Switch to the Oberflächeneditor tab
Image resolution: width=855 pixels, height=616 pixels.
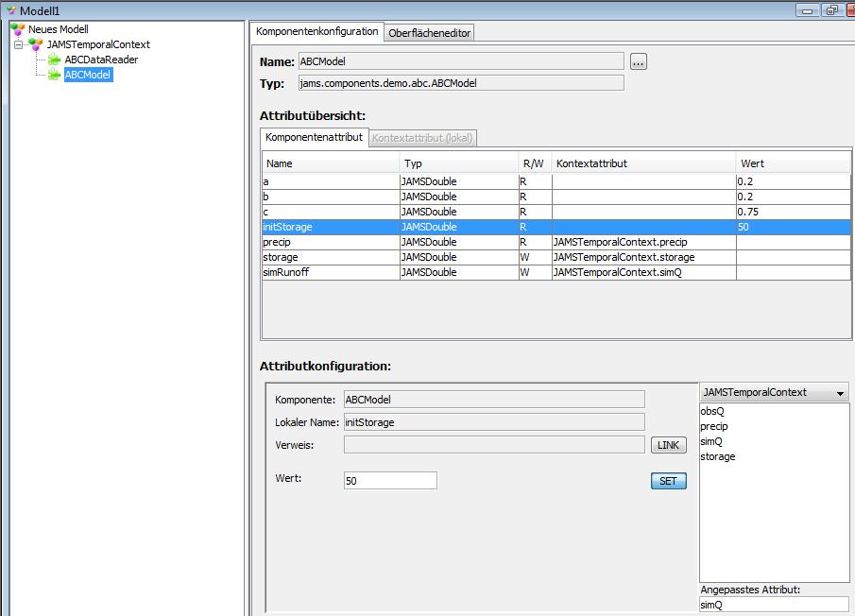click(x=430, y=33)
